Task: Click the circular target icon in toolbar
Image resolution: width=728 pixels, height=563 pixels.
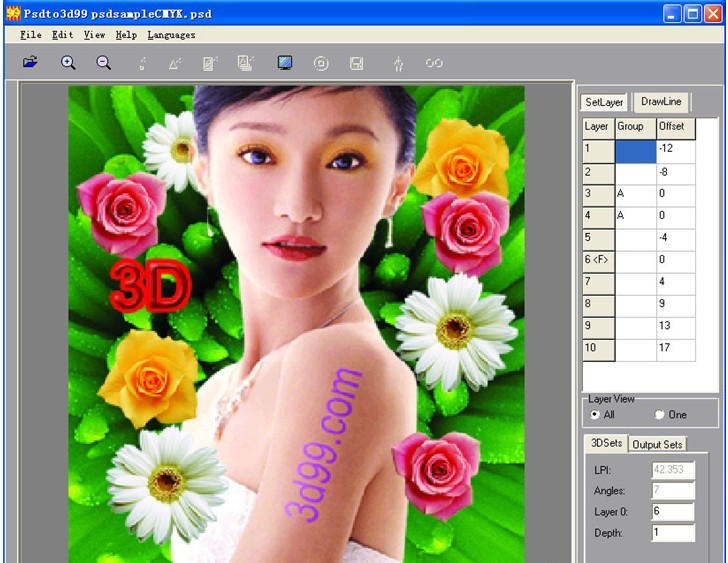Action: 321,63
